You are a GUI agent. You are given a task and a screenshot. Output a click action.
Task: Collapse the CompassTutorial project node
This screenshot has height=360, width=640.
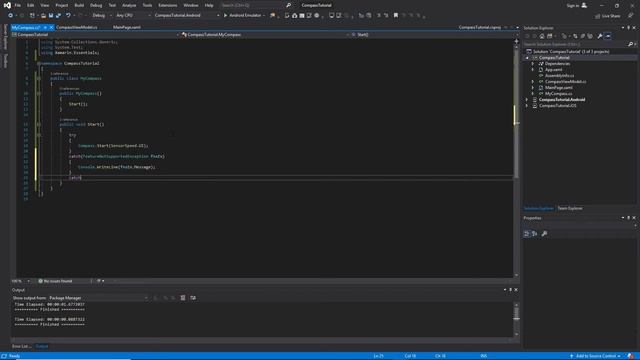tap(527, 58)
